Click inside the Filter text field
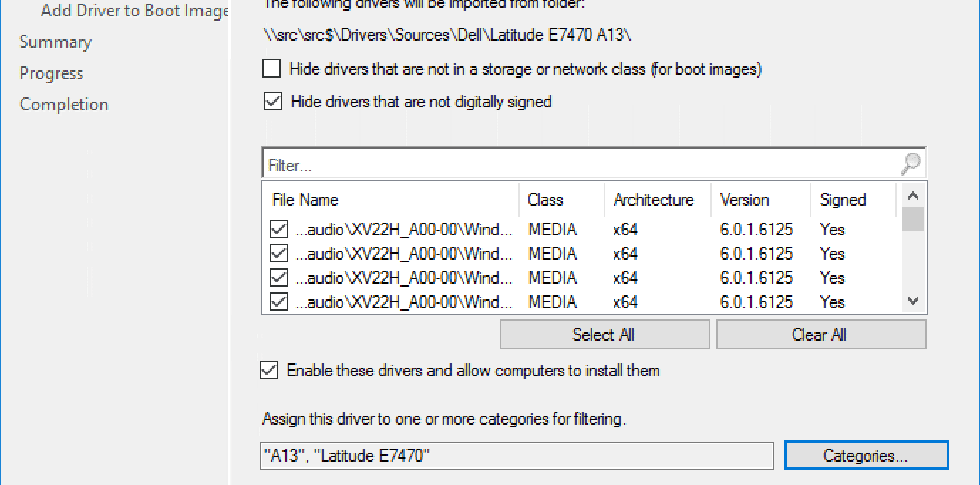This screenshot has height=485, width=980. [498, 164]
